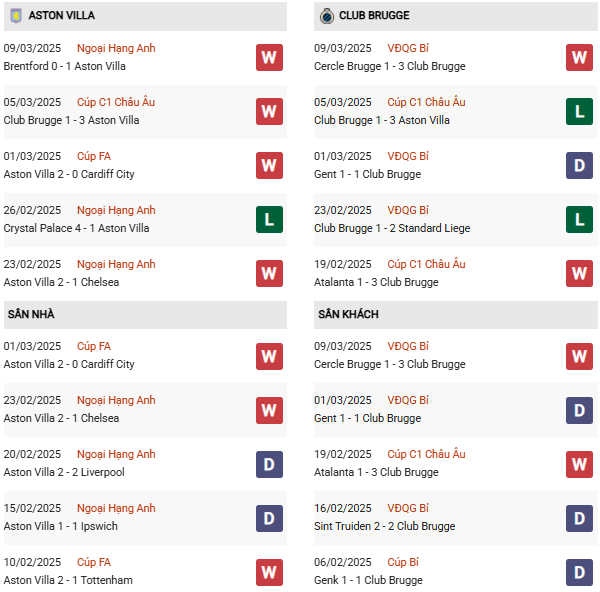Click the Aston Villa team header title
600x592 pixels.
61,16
